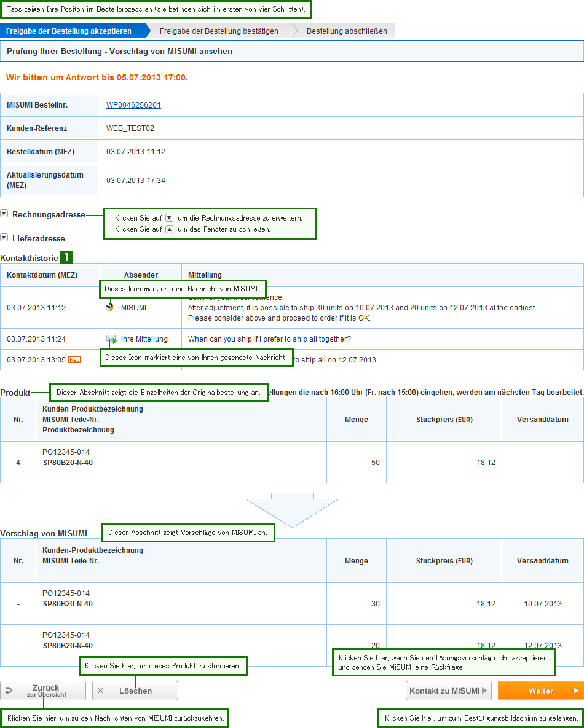Screen dimensions: 584x728
Task: Click the deadline notice 'Wir bitten um Antwort bis 05.07.2013 17:00.'
Action: point(97,77)
